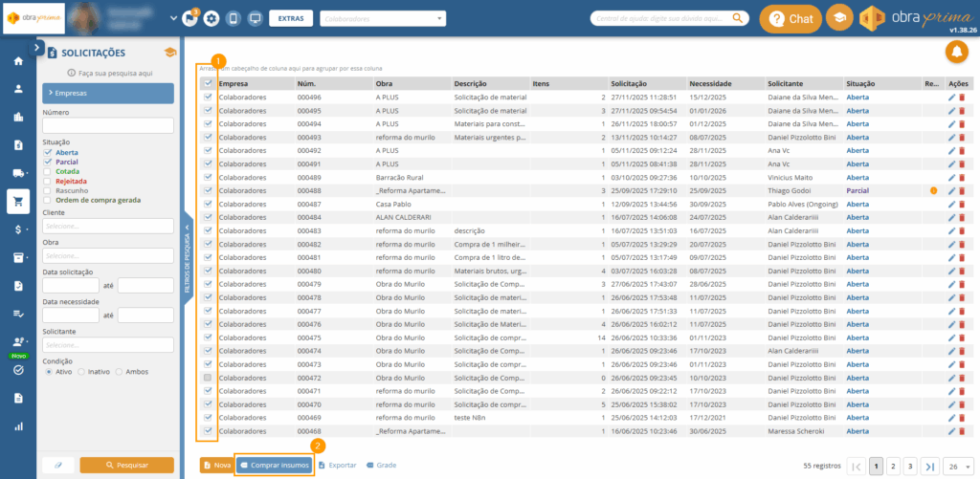Viewport: 980px width, 479px height.
Task: Expand the Empresas filter section
Action: pos(108,93)
